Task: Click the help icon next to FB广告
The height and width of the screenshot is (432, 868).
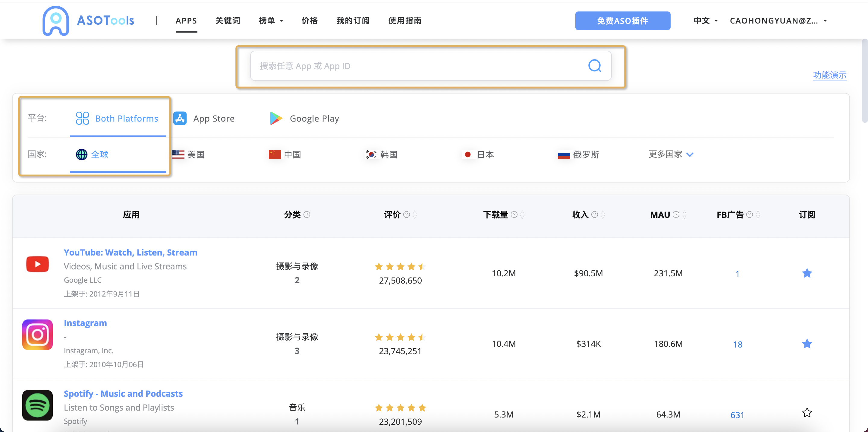Action: tap(749, 214)
